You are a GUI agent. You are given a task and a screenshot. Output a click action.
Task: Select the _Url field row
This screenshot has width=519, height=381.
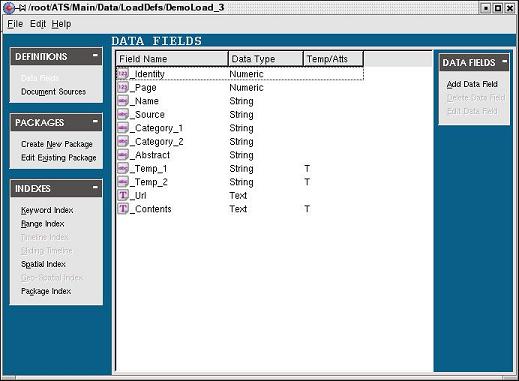coord(240,195)
